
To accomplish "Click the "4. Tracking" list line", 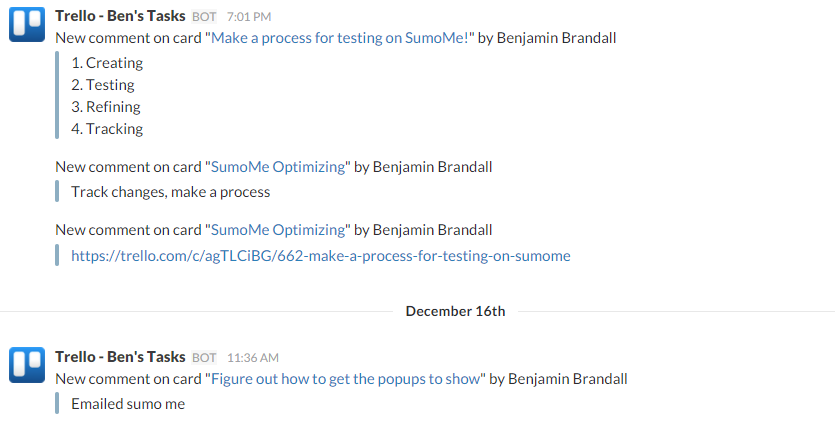I will (107, 129).
